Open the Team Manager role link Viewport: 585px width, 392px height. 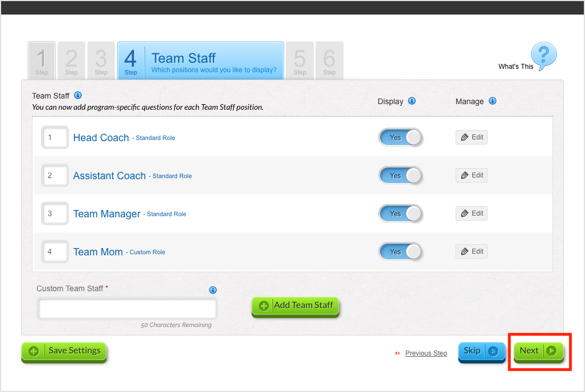[106, 213]
